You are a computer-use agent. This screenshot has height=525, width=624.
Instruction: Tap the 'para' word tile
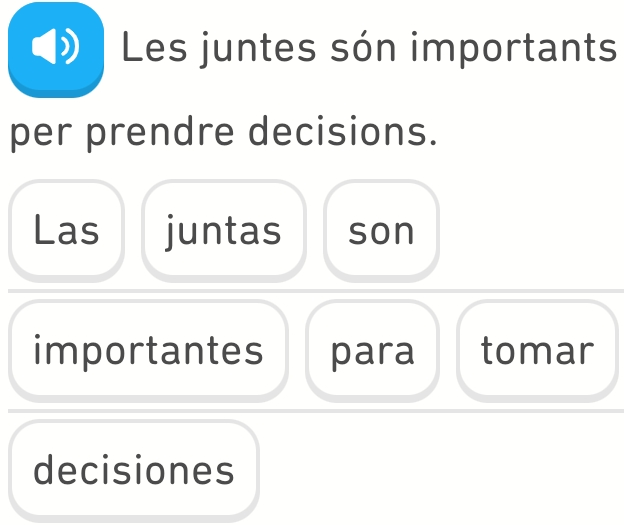372,351
